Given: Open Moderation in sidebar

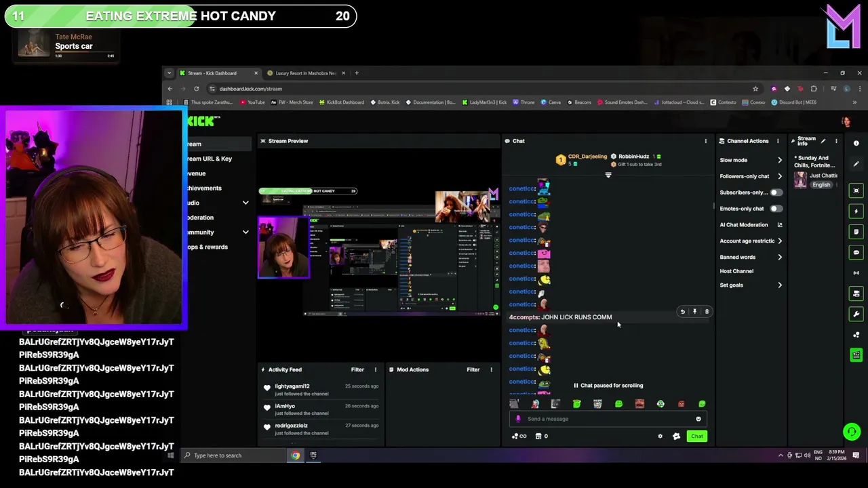Looking at the screenshot, I should click(200, 218).
